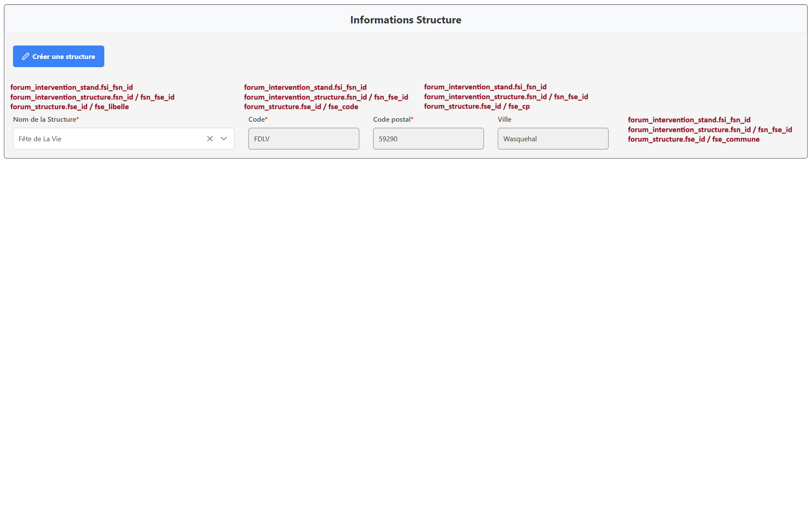Click the red fse_libelle annotation line

tap(69, 107)
